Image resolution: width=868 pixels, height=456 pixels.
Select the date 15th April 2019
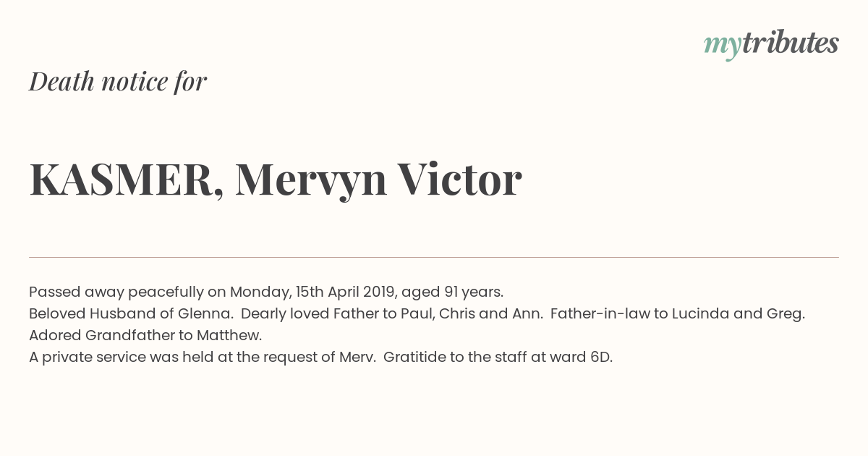(346, 292)
